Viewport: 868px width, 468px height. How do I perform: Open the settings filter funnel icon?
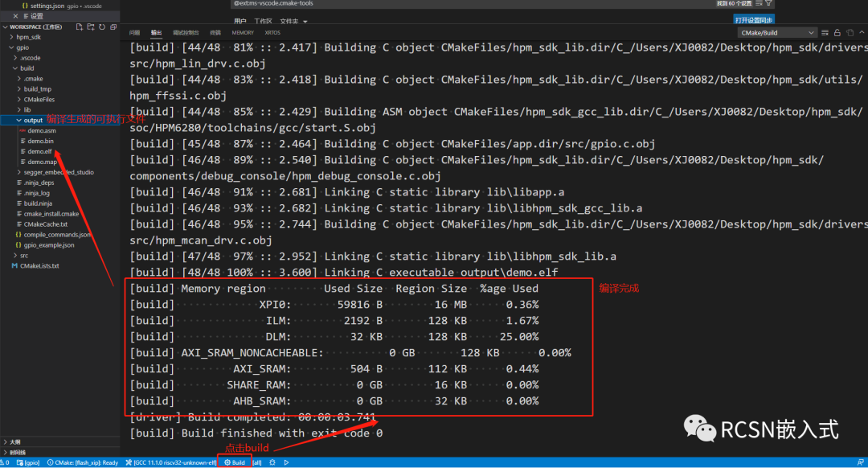click(x=768, y=3)
